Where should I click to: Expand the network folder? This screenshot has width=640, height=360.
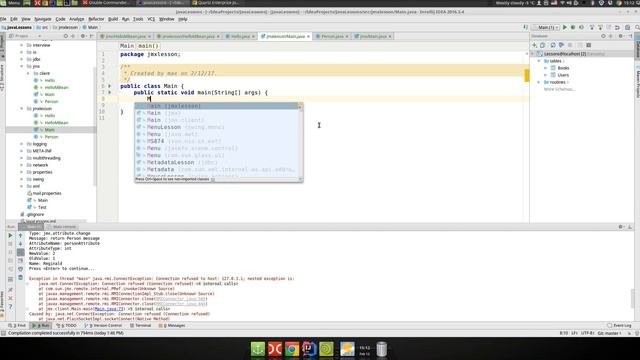(x=22, y=165)
